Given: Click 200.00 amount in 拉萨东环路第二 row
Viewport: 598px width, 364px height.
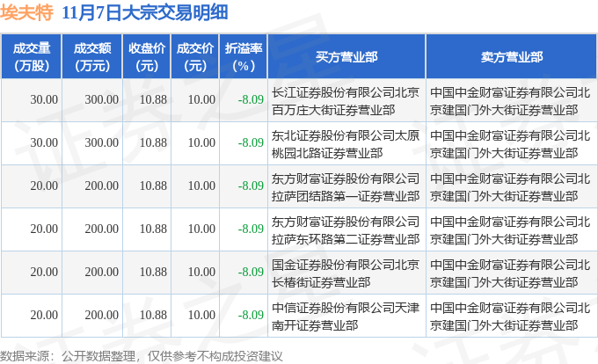Looking at the screenshot, I should [x=101, y=229].
